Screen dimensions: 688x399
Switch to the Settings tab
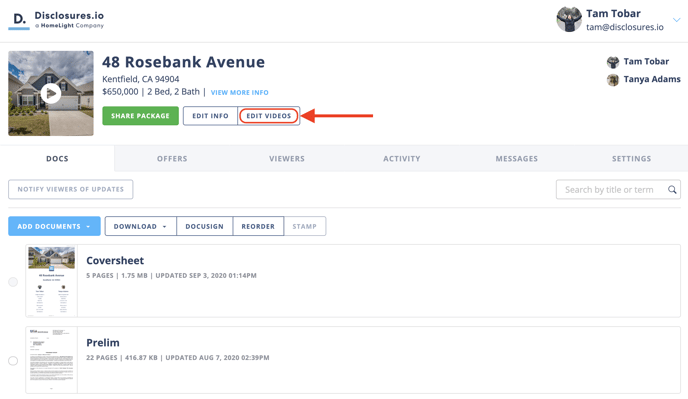click(631, 158)
